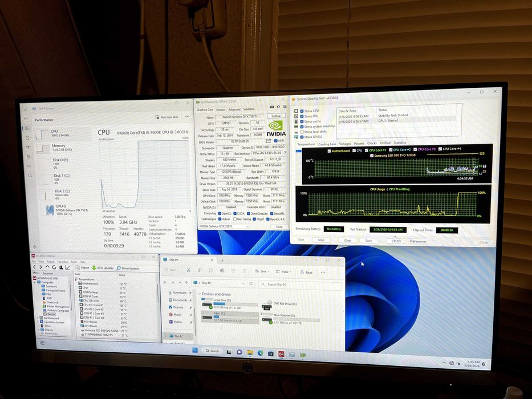Click Lookup button in GPU-Z
Screen dimensions: 532x399
pos(276,116)
